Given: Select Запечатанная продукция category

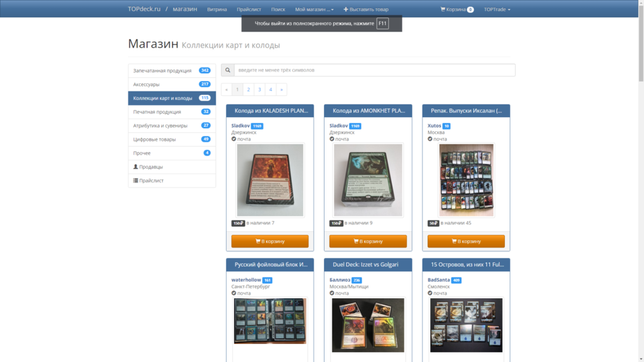Looking at the screenshot, I should point(162,70).
